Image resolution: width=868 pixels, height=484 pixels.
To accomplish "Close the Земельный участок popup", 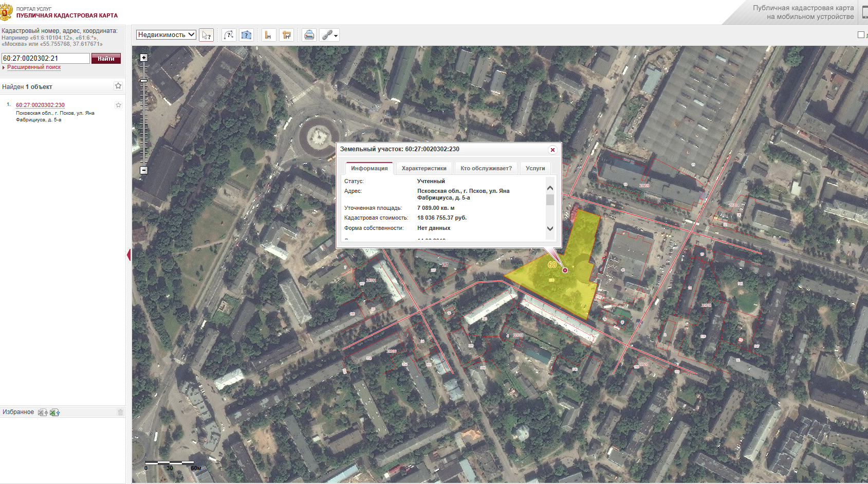I will (x=552, y=150).
